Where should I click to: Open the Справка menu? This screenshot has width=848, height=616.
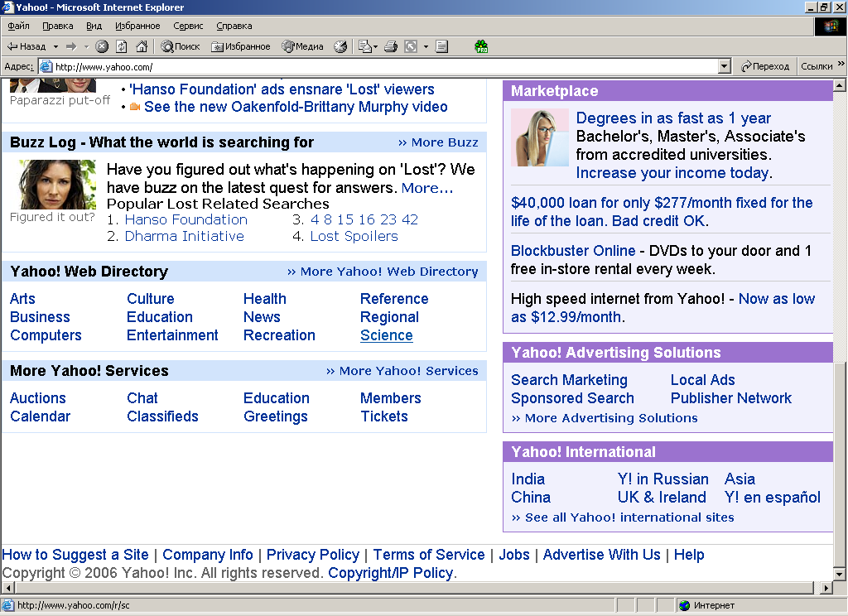click(x=234, y=26)
